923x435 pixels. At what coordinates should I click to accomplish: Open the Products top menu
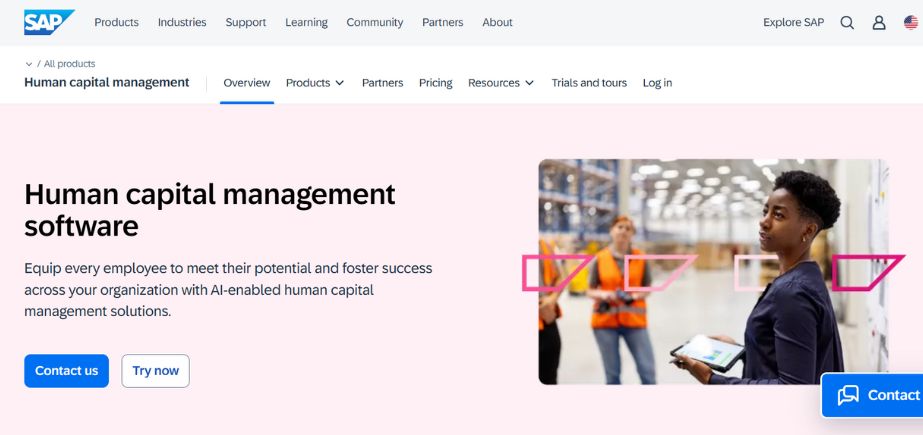(117, 22)
